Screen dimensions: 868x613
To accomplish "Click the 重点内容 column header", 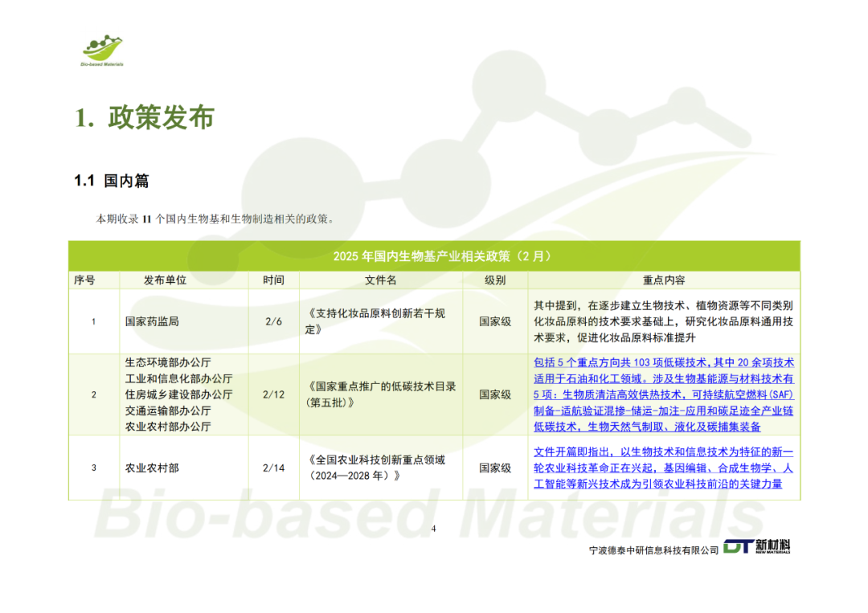I will (x=664, y=280).
